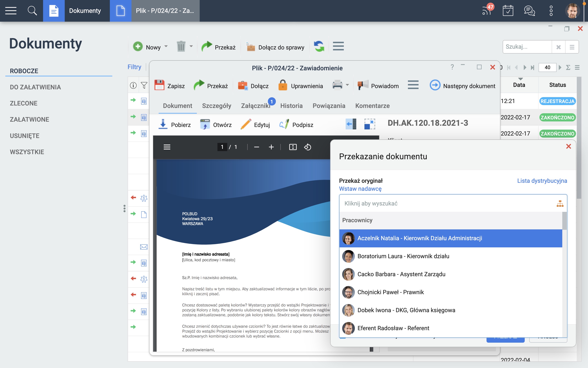Viewport: 588px width, 368px height.
Task: Open Uprawnienia permissions padlock
Action: coord(300,85)
